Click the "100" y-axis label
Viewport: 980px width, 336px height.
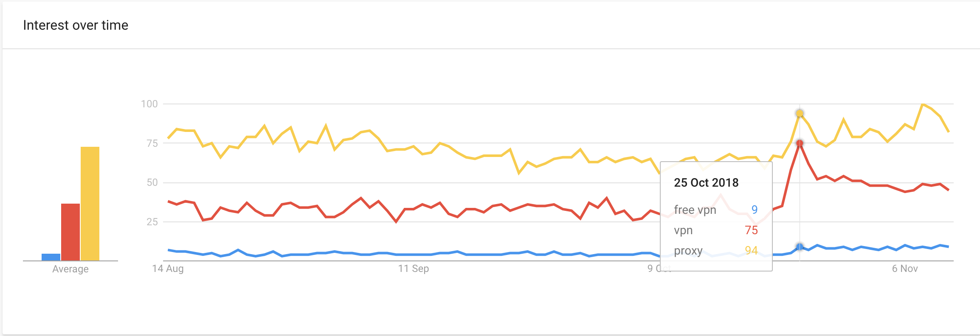click(149, 104)
